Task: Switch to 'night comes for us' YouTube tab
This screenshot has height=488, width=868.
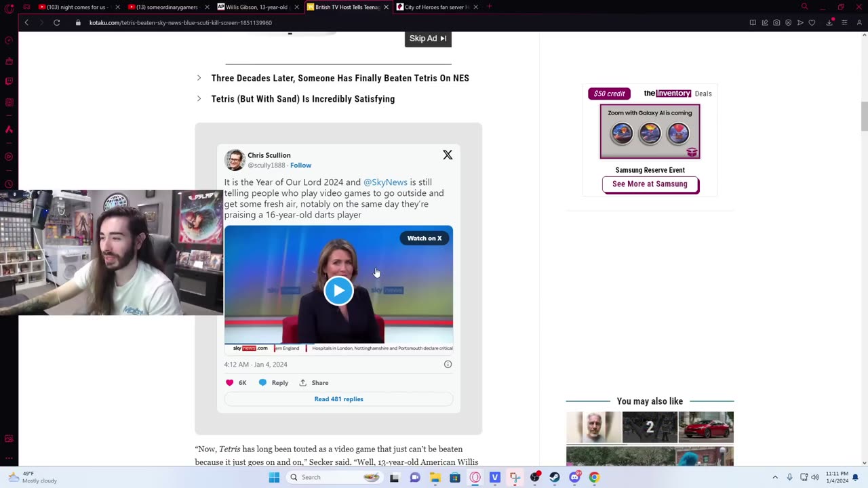Action: click(x=79, y=7)
